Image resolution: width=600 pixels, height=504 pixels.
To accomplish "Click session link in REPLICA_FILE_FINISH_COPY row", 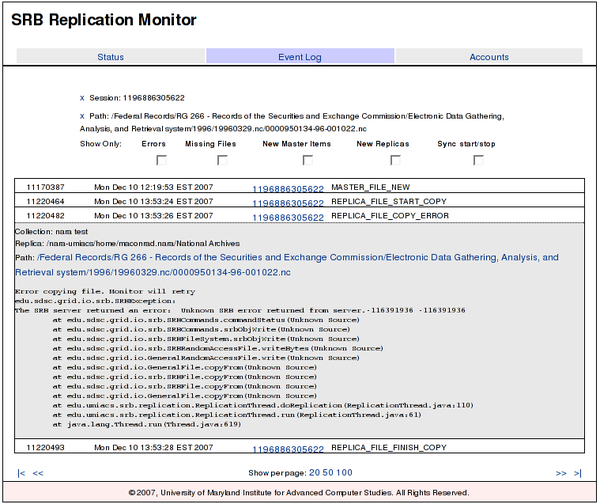I will point(287,449).
